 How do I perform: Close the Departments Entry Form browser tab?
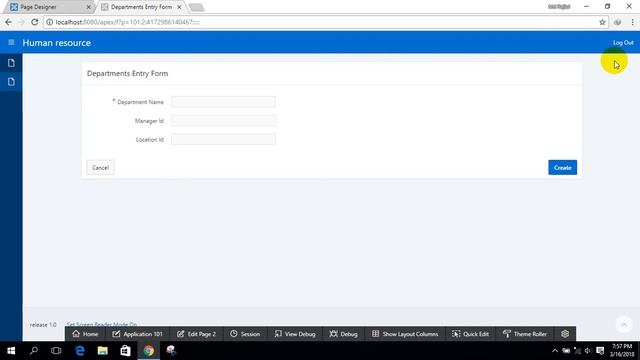coord(179,7)
